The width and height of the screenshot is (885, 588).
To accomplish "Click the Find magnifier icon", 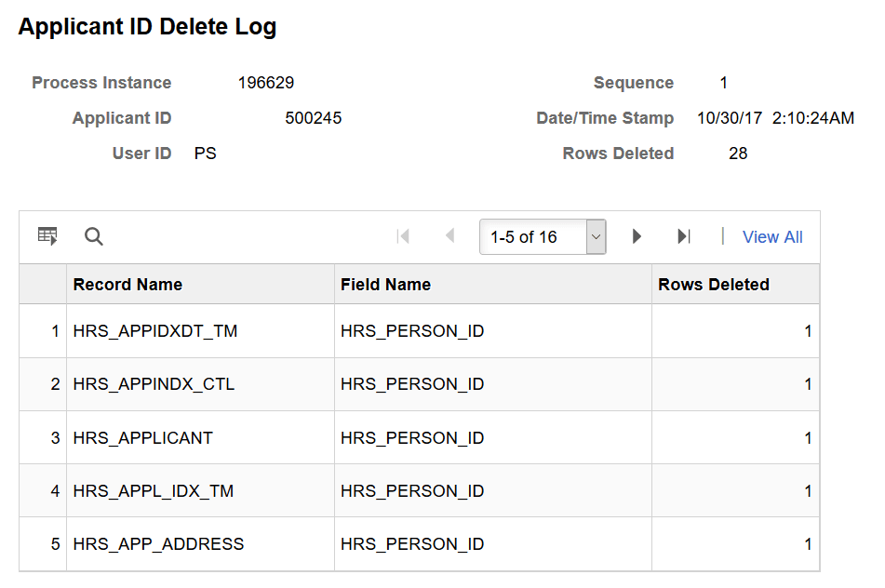I will pyautogui.click(x=93, y=236).
